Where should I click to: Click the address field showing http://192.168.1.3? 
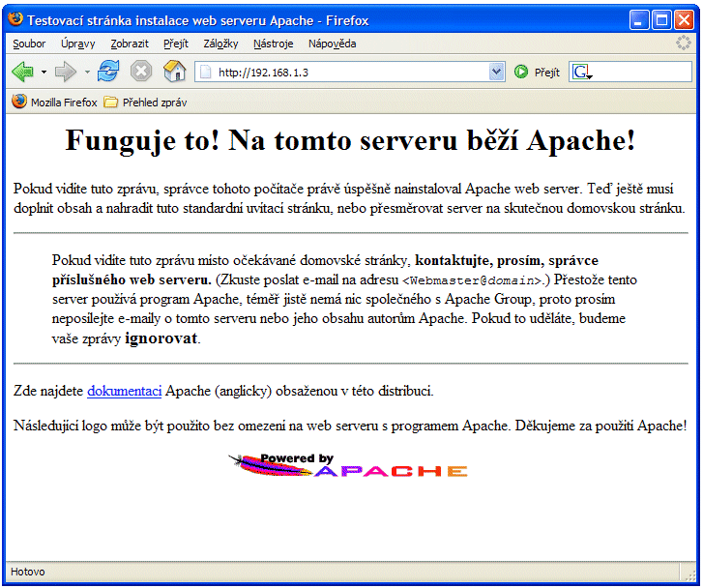(352, 73)
